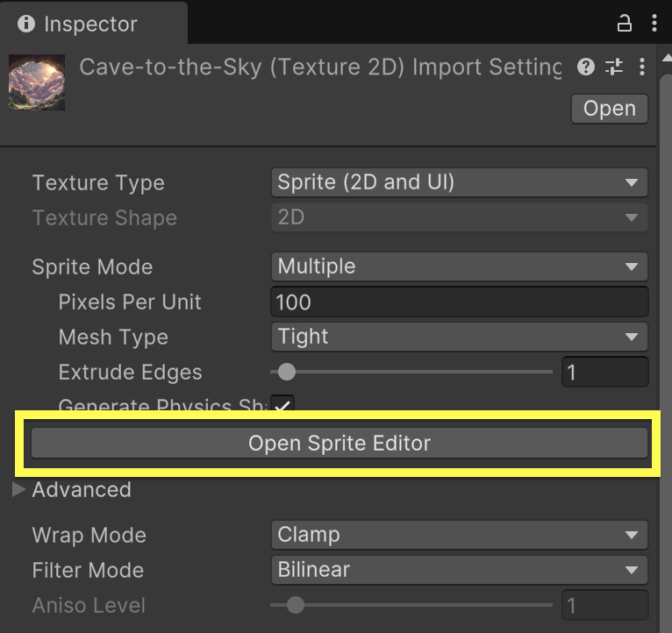Viewport: 672px width, 633px height.
Task: Open import settings kebab menu
Action: [641, 67]
